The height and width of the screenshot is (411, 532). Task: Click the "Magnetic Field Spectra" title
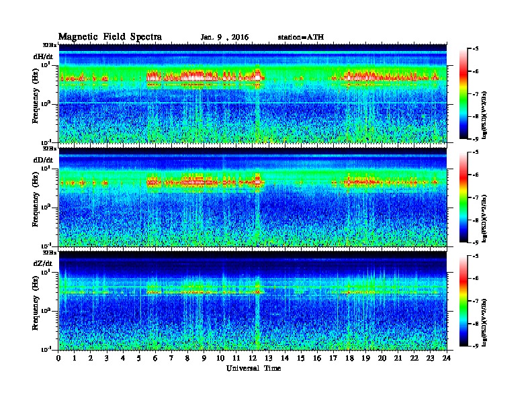[110, 37]
